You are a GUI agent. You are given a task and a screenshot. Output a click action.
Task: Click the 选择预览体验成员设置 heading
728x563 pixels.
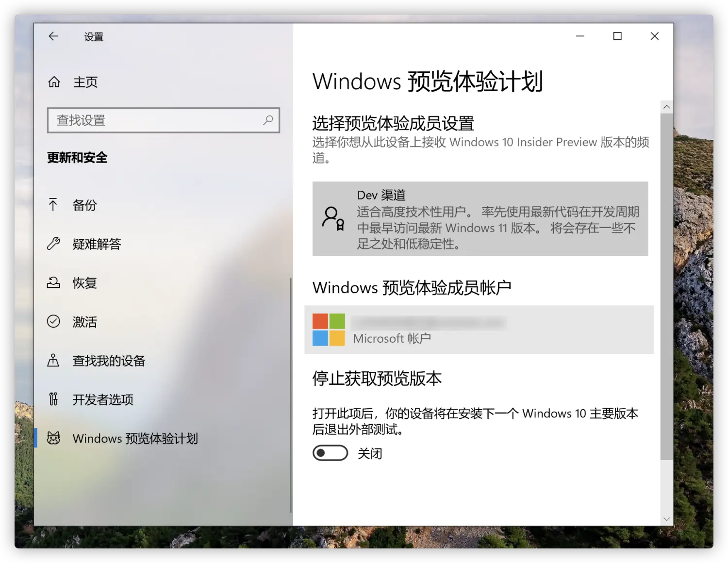click(393, 123)
